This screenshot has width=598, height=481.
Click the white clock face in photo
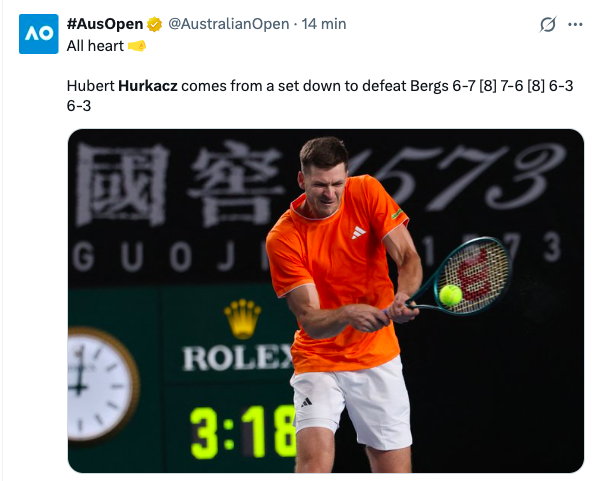tap(100, 384)
